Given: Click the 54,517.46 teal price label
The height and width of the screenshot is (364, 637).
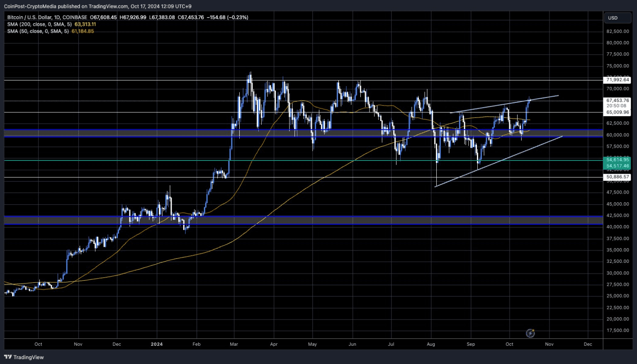Looking at the screenshot, I should coord(618,166).
